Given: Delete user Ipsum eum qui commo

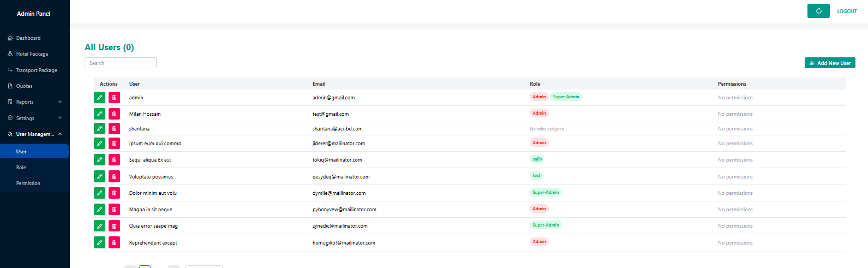Looking at the screenshot, I should pos(114,144).
